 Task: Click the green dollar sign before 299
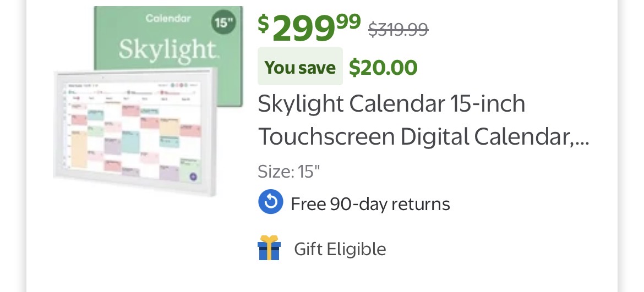264,23
